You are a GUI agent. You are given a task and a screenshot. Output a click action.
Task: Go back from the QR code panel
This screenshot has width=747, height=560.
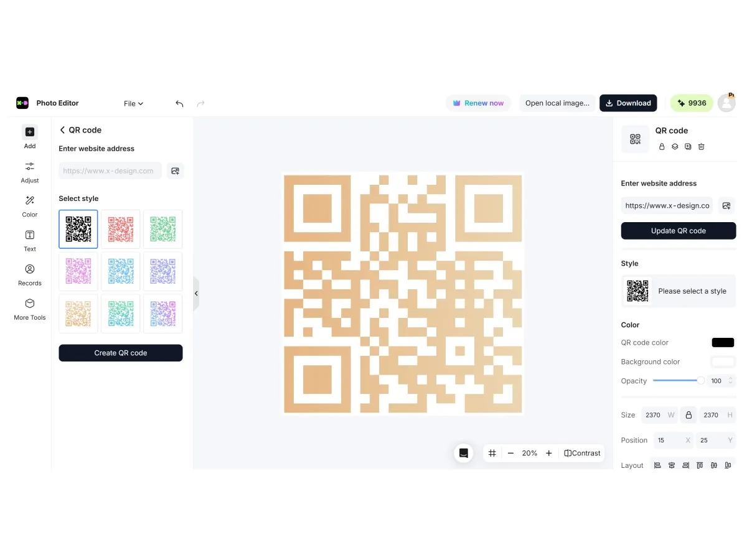tap(62, 130)
